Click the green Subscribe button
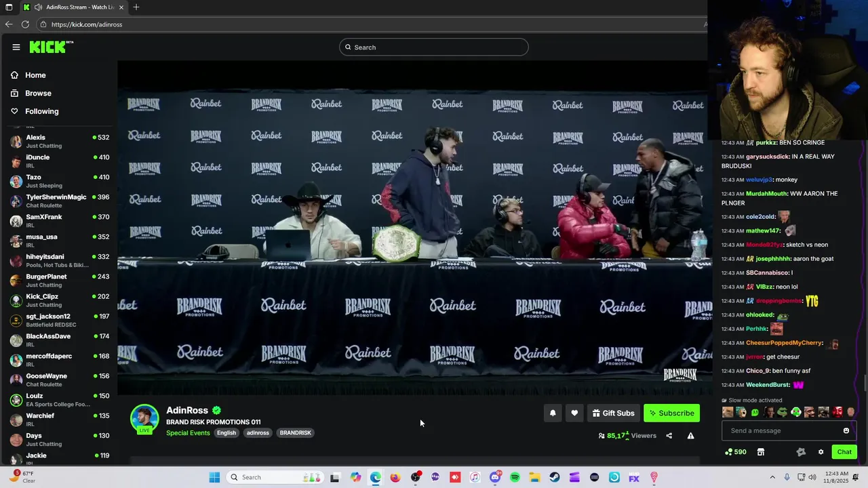868x488 pixels. [671, 413]
